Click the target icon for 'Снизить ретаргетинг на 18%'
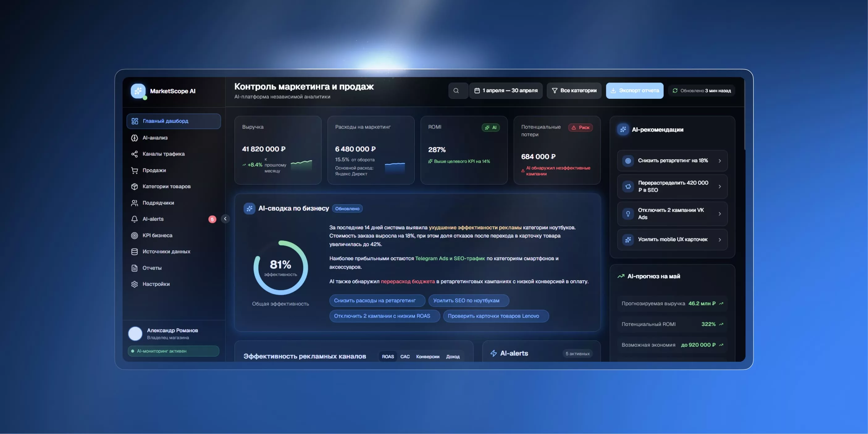This screenshot has height=434, width=868. (x=628, y=161)
